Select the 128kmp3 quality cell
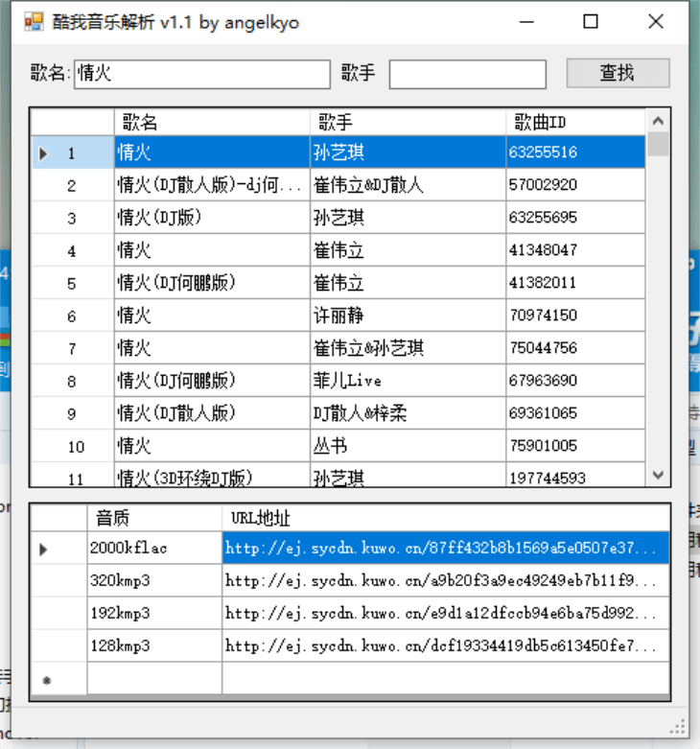Image resolution: width=700 pixels, height=749 pixels. pyautogui.click(x=154, y=645)
